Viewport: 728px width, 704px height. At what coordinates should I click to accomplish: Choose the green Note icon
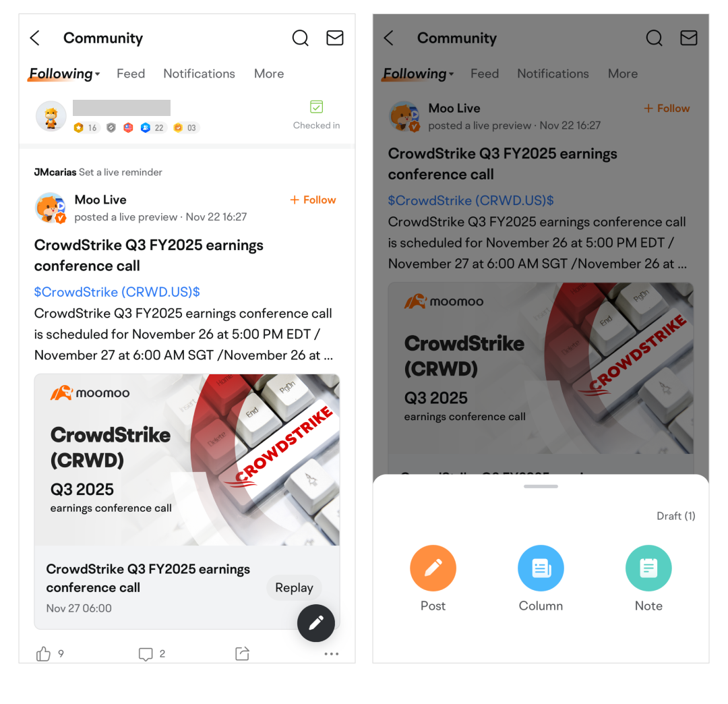point(648,568)
